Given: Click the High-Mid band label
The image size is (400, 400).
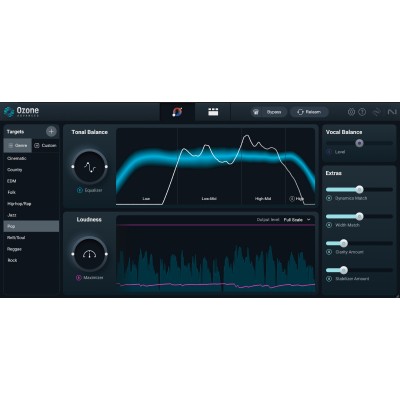Looking at the screenshot, I should (x=263, y=199).
